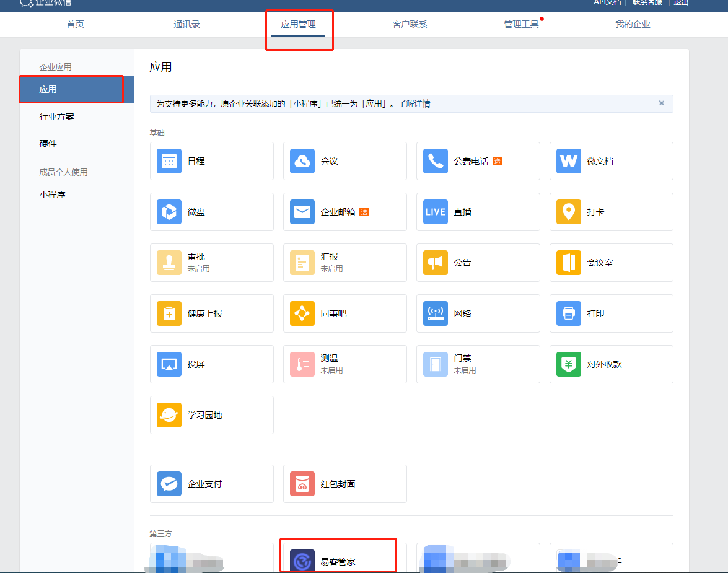
Task: Open the 学习园地 planet icon
Action: tap(169, 414)
